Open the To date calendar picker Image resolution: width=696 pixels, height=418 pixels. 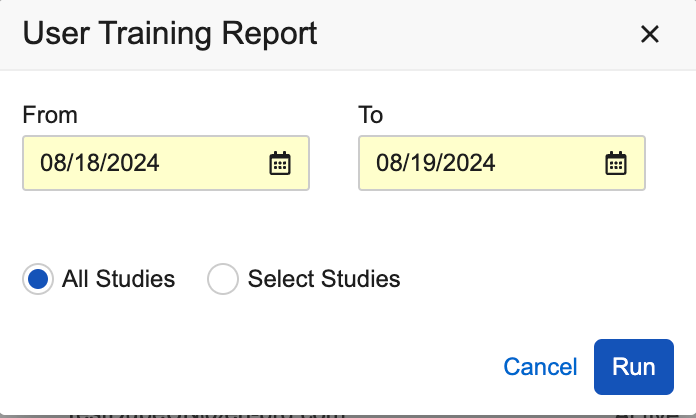click(616, 163)
